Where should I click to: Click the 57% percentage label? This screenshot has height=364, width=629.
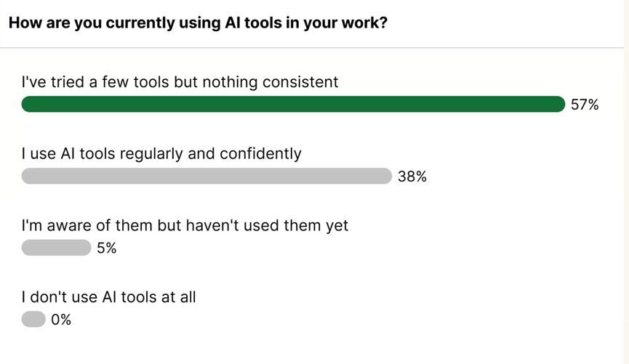[585, 105]
